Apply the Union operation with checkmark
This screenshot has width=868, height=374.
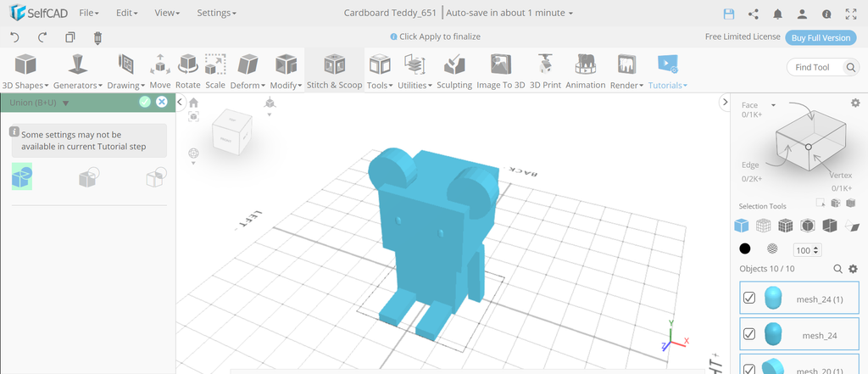point(145,102)
